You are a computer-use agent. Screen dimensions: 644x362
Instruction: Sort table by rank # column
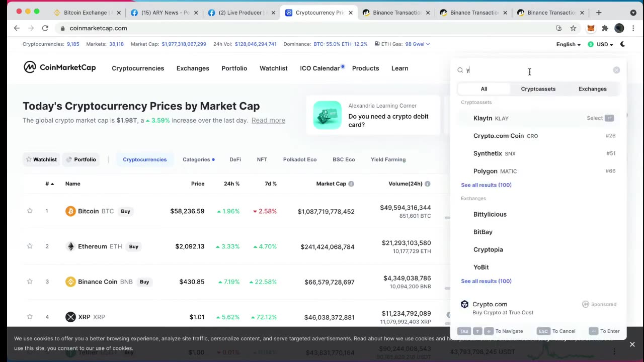49,184
